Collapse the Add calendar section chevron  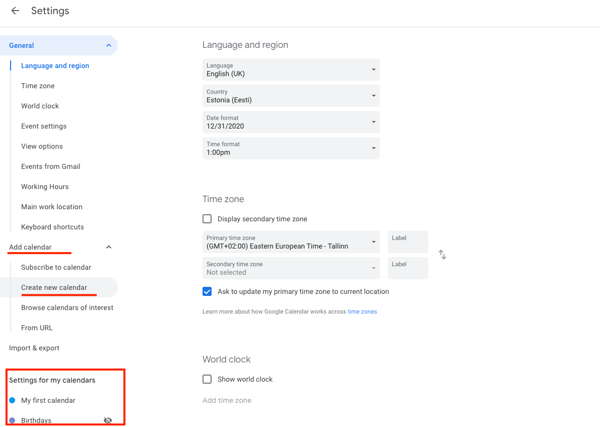pos(109,247)
